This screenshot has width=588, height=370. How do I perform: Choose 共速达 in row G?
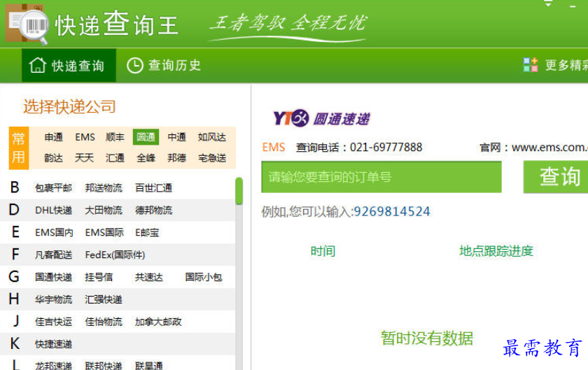coord(149,277)
